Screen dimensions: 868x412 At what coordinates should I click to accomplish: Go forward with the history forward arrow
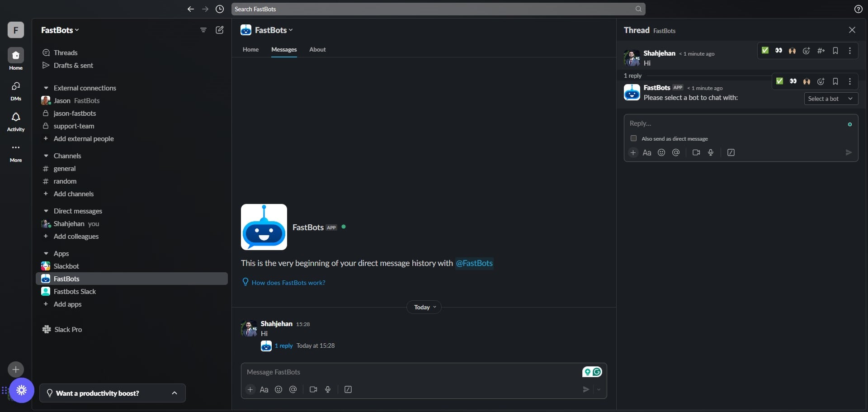pyautogui.click(x=205, y=9)
